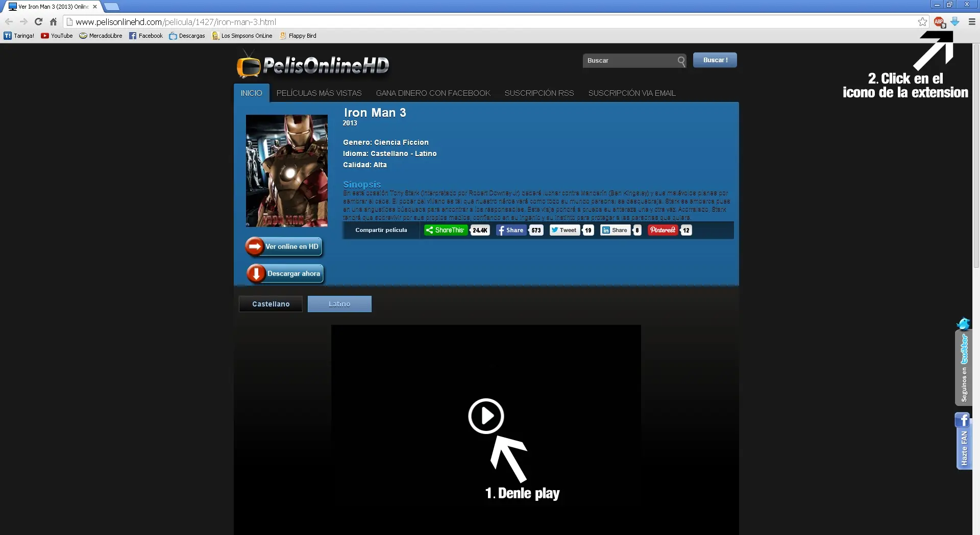The height and width of the screenshot is (535, 980).
Task: Click the magnifier icon in search box
Action: tap(681, 61)
